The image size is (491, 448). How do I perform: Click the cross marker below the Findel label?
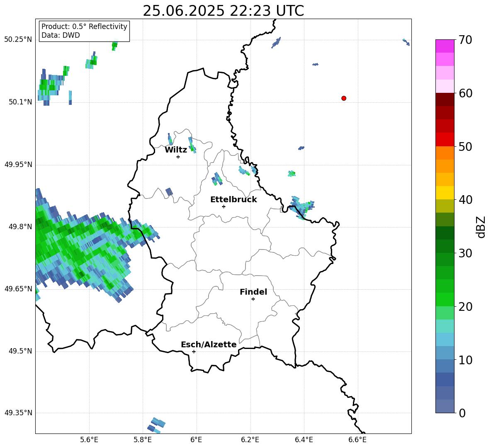pos(253,299)
